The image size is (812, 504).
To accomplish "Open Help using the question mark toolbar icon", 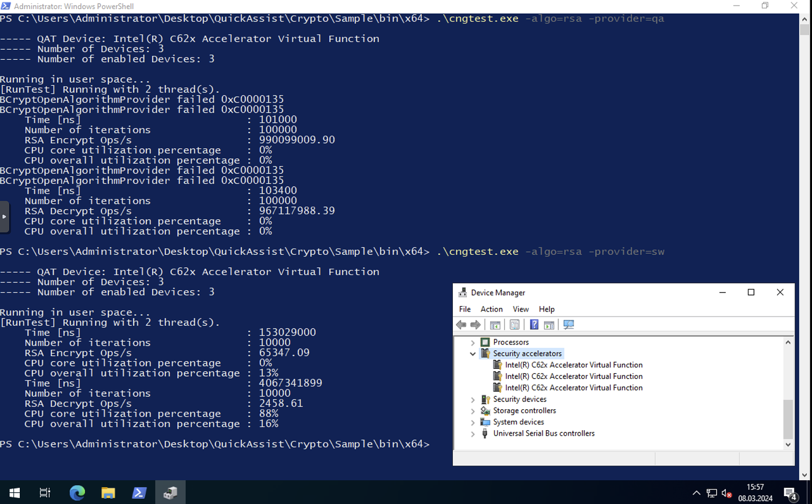I will tap(534, 324).
